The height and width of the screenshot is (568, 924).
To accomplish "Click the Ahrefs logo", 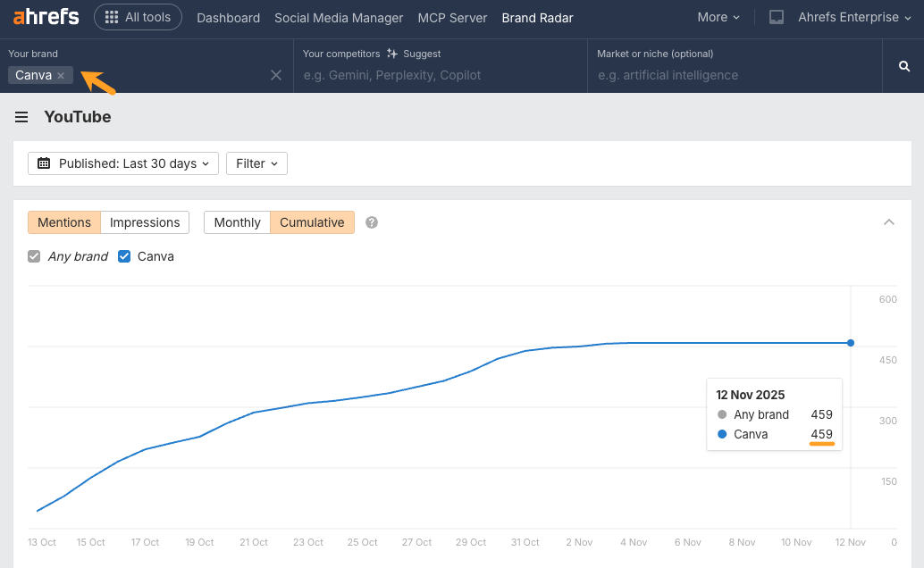I will pos(45,16).
